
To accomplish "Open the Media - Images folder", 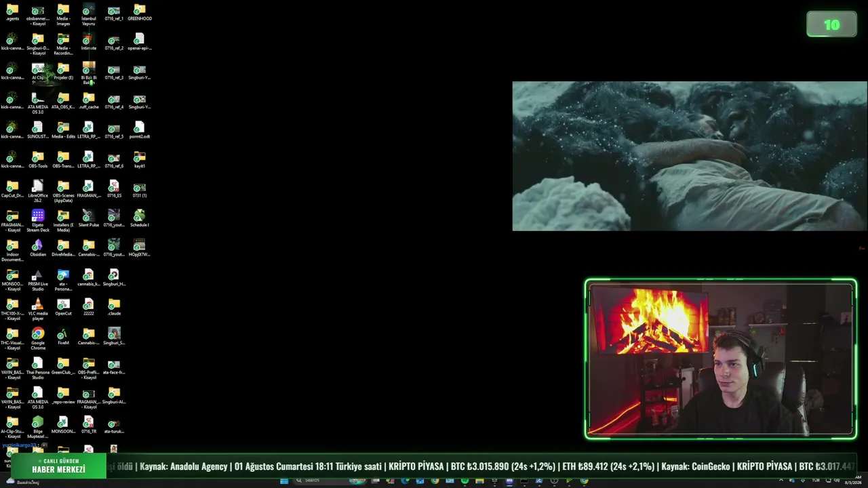I will pyautogui.click(x=63, y=15).
